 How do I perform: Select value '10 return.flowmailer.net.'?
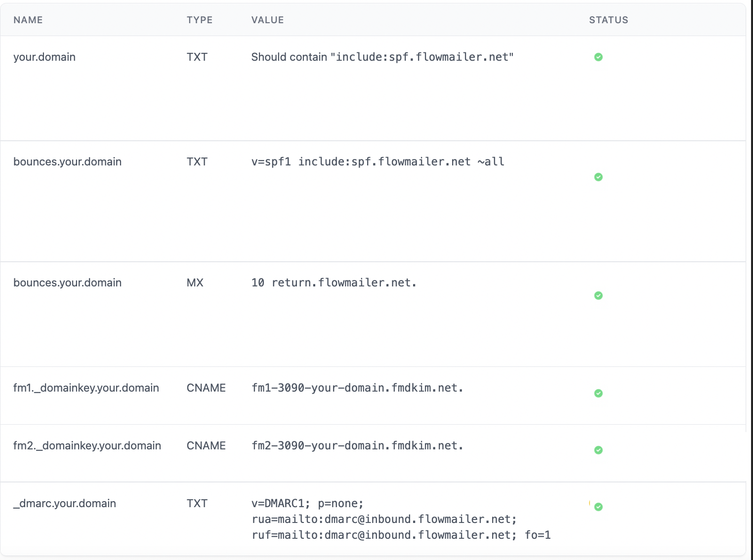pyautogui.click(x=334, y=283)
